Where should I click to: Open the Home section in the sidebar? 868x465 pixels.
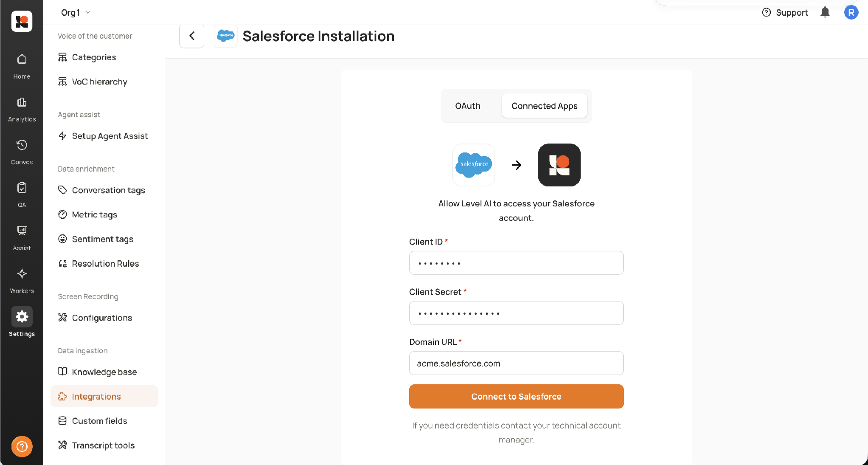(22, 67)
